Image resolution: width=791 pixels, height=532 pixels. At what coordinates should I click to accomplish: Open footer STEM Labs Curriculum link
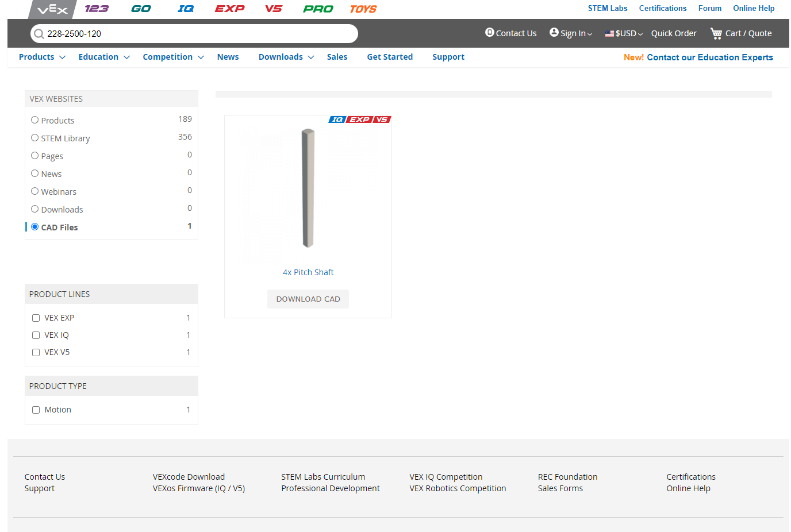(323, 477)
